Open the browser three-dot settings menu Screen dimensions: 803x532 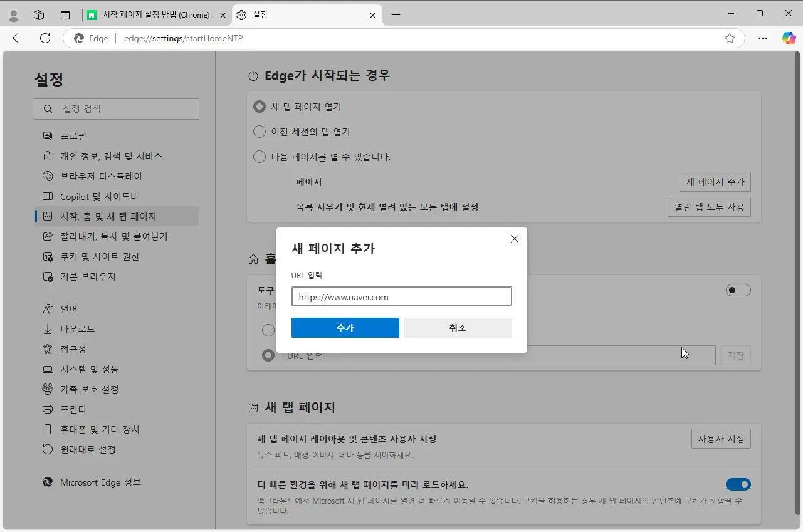click(762, 38)
